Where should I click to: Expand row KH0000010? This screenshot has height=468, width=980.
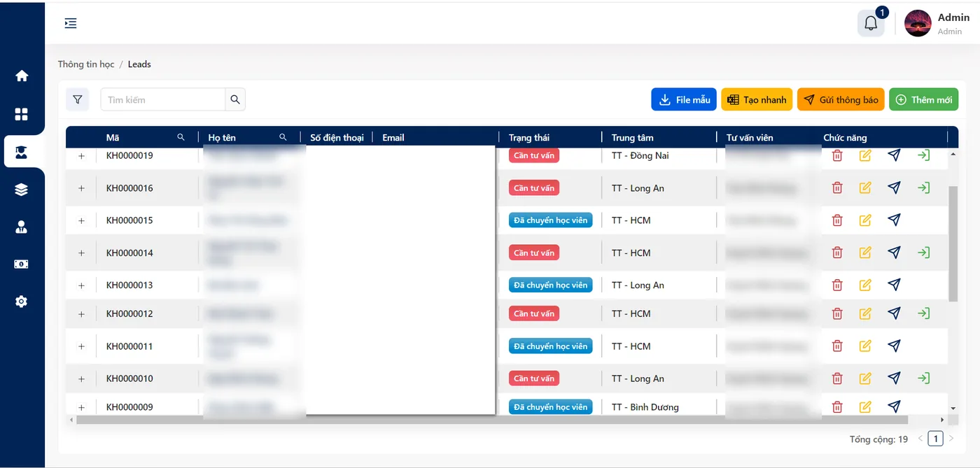click(81, 378)
